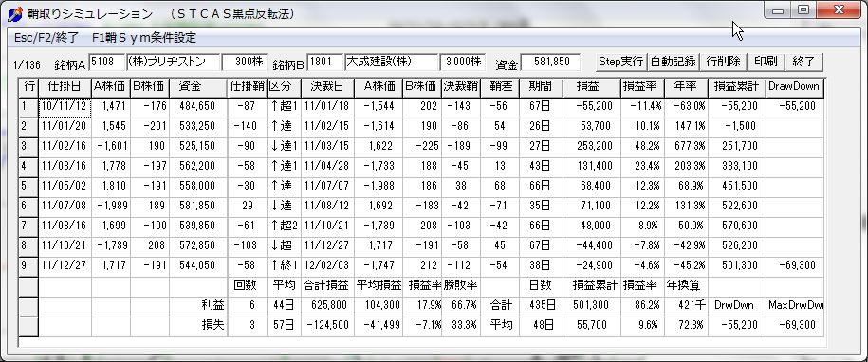Click the 損益累計 column header

pyautogui.click(x=737, y=87)
